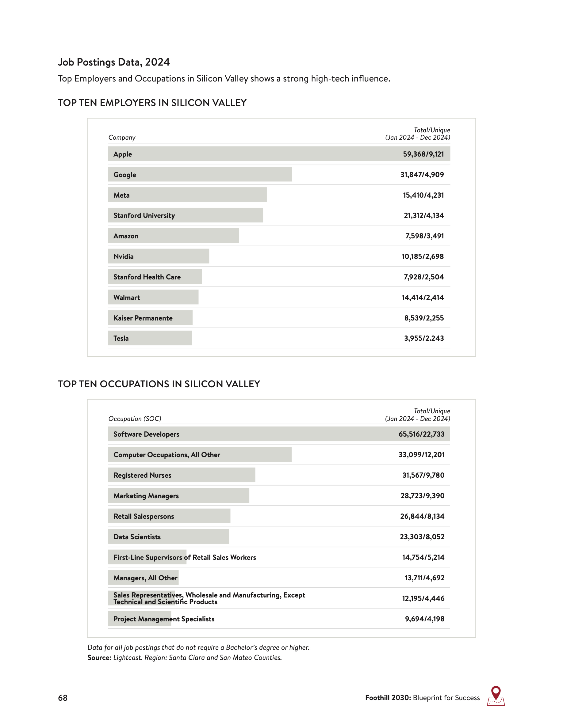Screen dimensions: 563x728
Task: Click the "Occupation (SOC)" column header
Action: point(135,419)
